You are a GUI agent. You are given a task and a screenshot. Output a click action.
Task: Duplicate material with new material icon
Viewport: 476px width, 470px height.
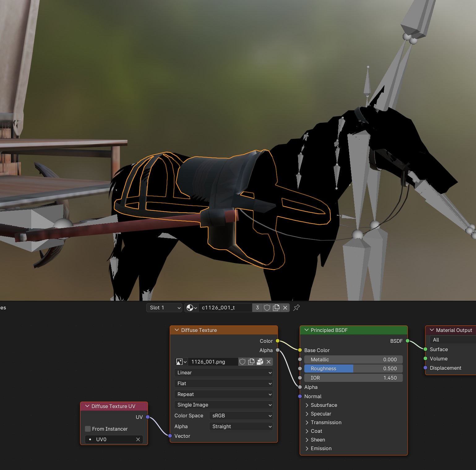276,308
